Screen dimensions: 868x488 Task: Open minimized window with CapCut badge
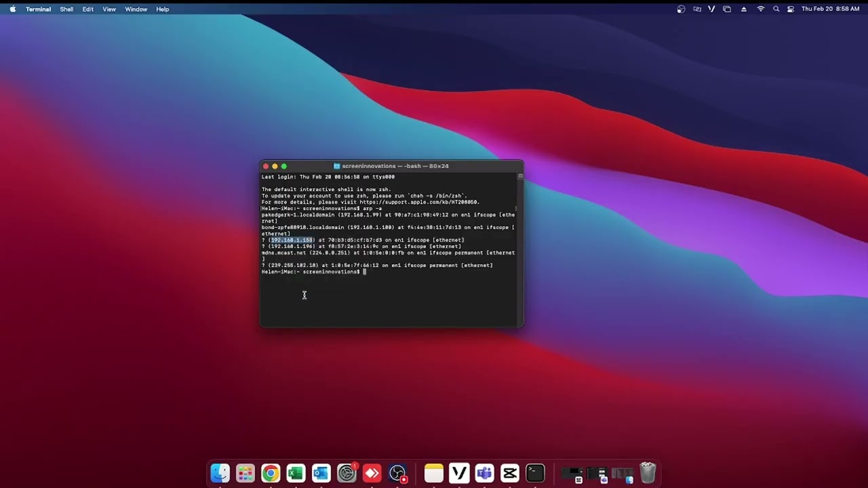[x=572, y=474]
